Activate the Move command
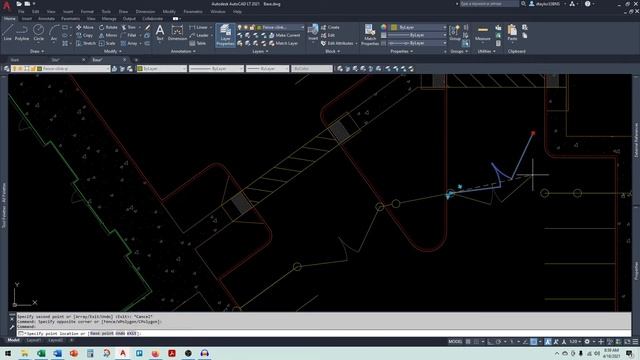The width and height of the screenshot is (640, 360). (85, 27)
